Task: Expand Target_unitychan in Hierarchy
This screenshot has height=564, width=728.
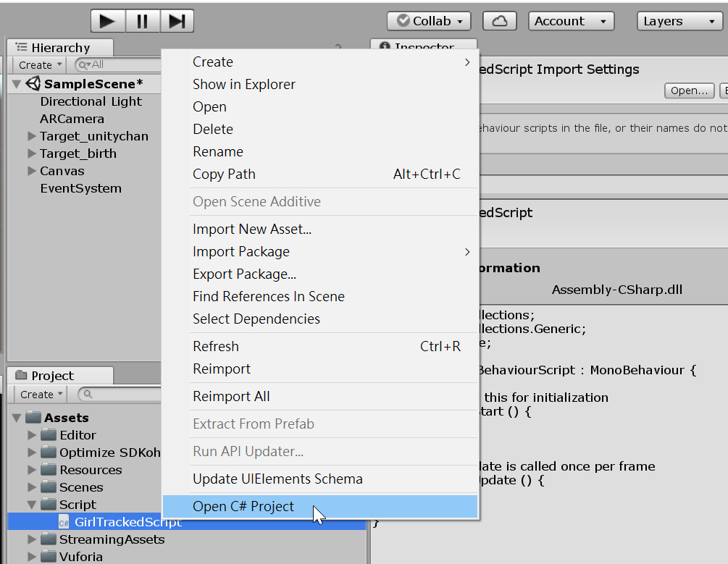Action: 32,136
